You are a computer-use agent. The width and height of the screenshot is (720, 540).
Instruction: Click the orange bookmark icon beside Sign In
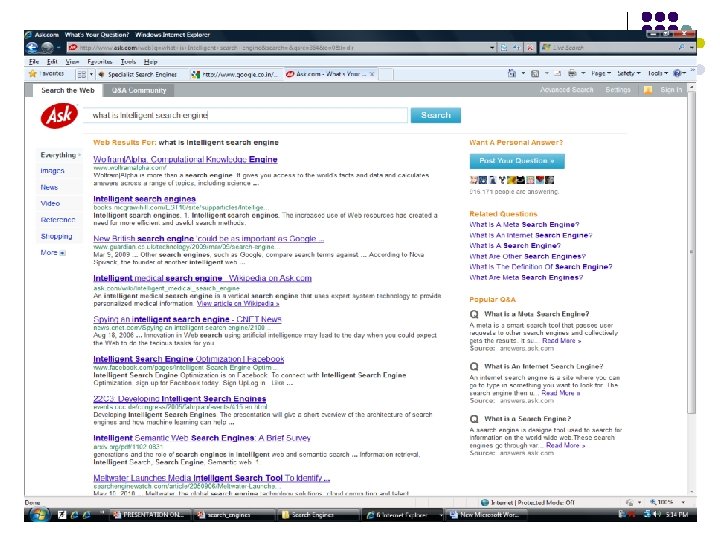click(648, 90)
